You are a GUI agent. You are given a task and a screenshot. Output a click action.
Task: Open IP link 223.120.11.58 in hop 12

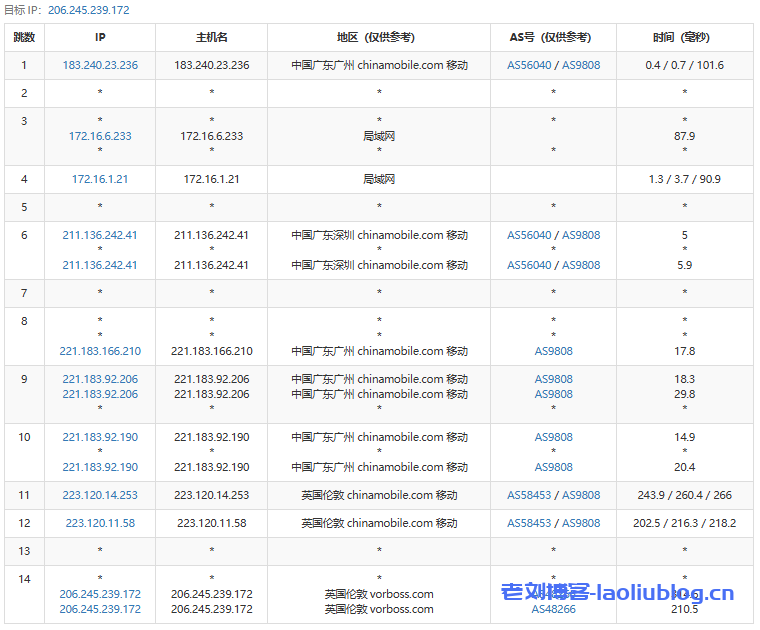click(x=100, y=523)
